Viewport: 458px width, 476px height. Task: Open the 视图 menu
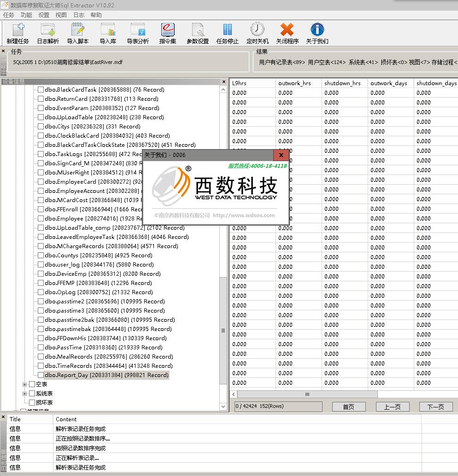click(x=61, y=15)
